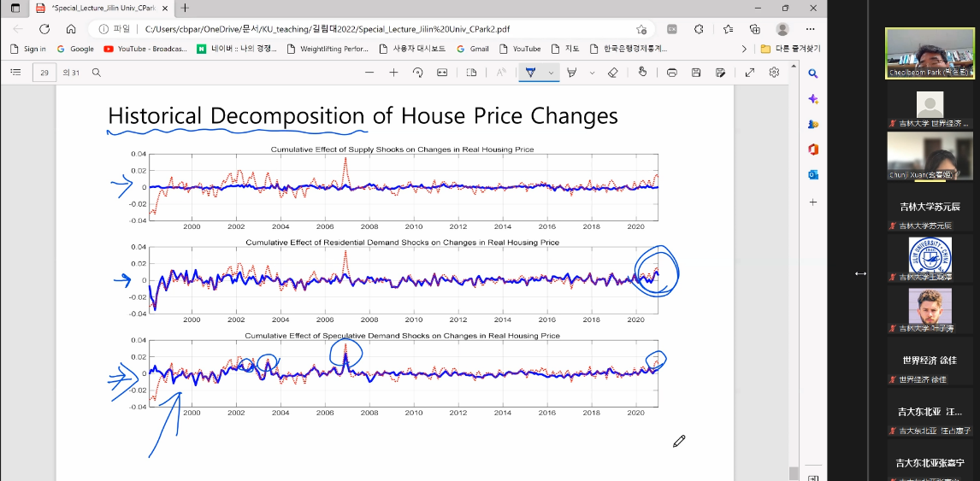Click the Fit to width icon
Viewport: 980px width, 481px height.
pyautogui.click(x=442, y=73)
